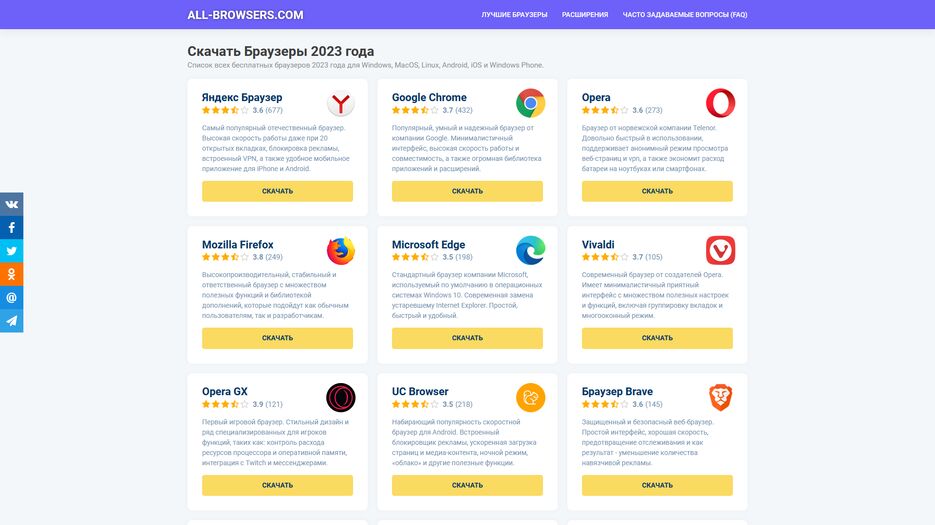Click СКАЧАТЬ button for Google Chrome
935x525 pixels.
click(x=467, y=191)
